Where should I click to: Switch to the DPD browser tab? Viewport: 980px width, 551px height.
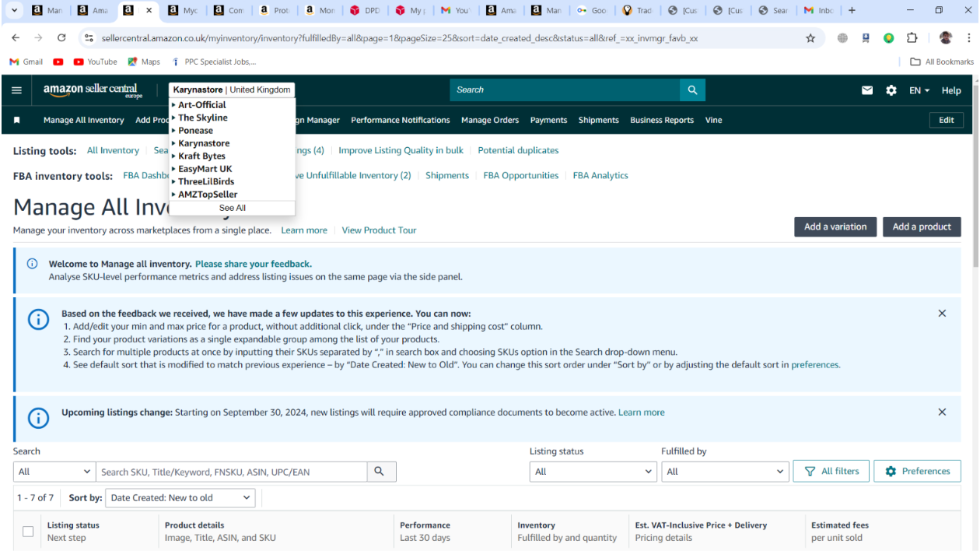[365, 11]
